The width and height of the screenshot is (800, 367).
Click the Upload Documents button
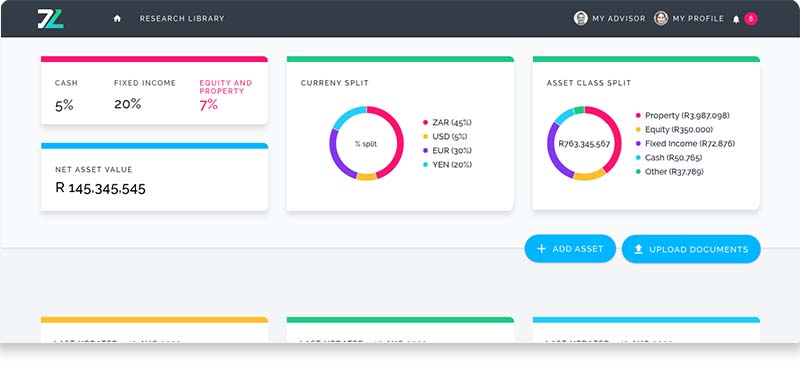691,249
